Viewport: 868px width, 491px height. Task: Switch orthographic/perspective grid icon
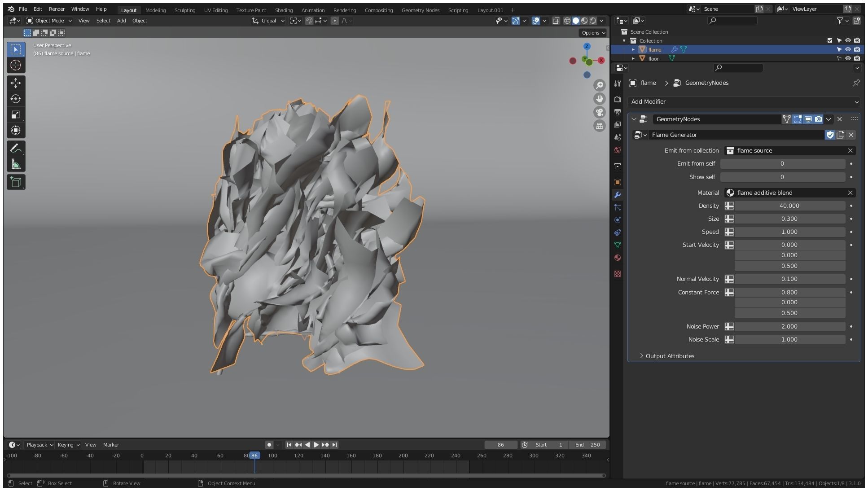pyautogui.click(x=600, y=126)
